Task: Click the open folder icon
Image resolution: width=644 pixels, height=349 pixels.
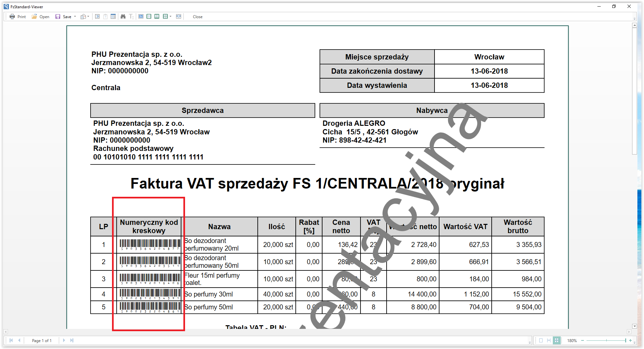Action: (34, 17)
